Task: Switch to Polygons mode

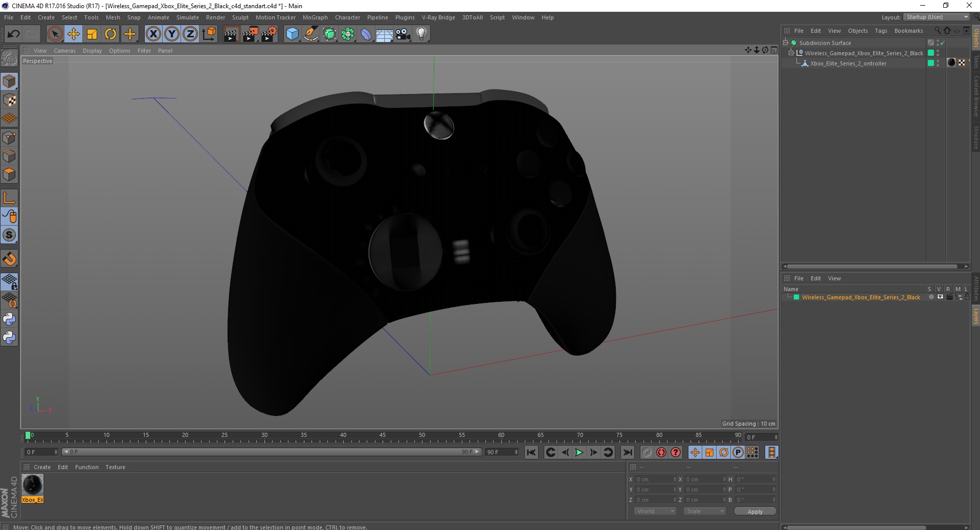Action: click(9, 174)
